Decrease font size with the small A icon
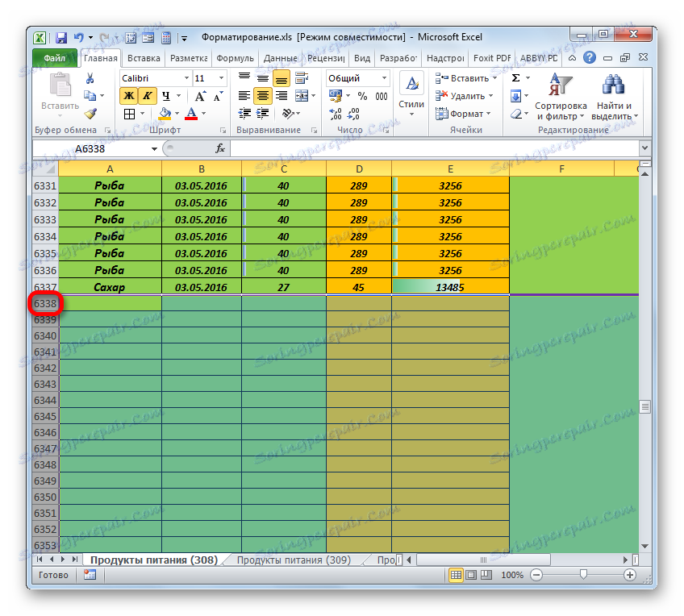 (219, 96)
